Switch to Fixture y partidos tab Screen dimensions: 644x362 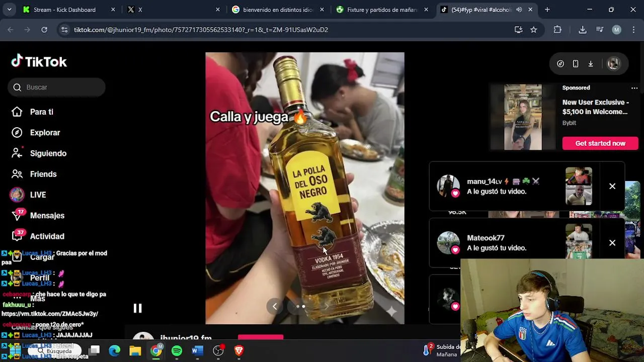(382, 10)
